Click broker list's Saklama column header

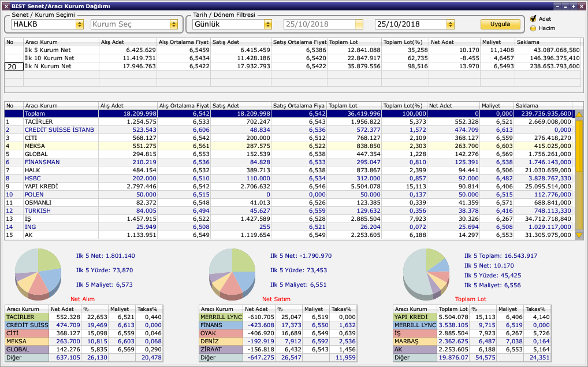pos(543,106)
